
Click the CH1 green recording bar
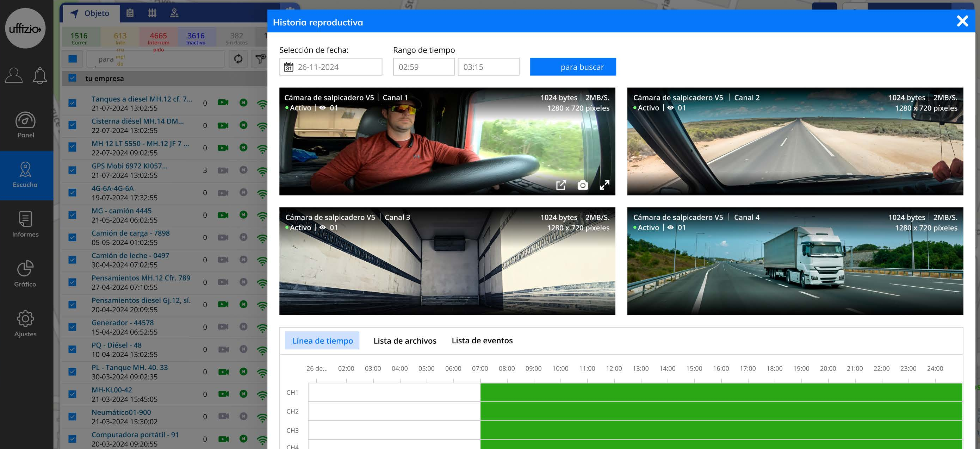pos(721,392)
